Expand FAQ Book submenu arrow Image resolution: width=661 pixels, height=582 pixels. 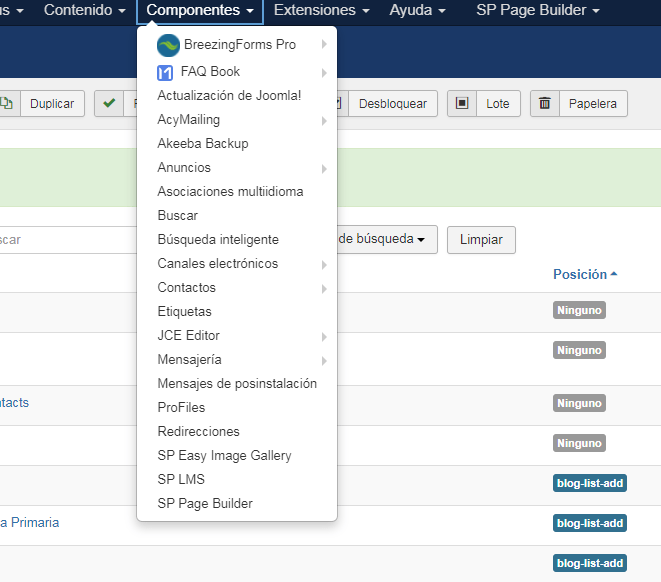coord(324,73)
